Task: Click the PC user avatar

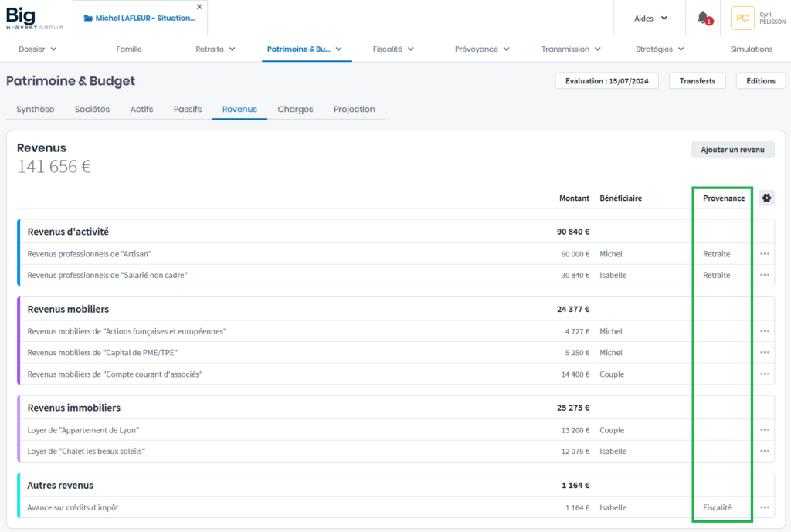Action: click(742, 18)
